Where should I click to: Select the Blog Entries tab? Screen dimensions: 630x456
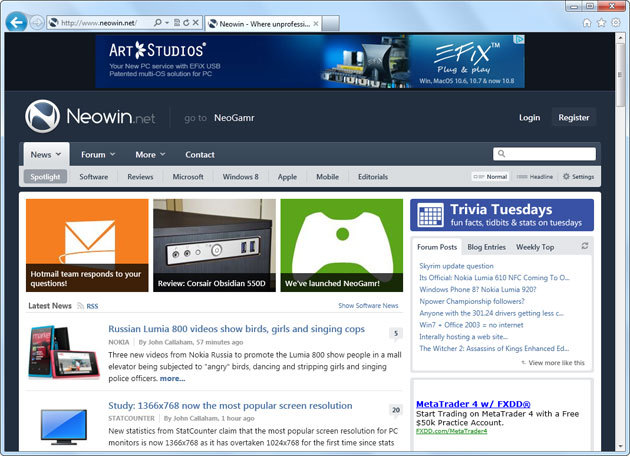coord(486,247)
